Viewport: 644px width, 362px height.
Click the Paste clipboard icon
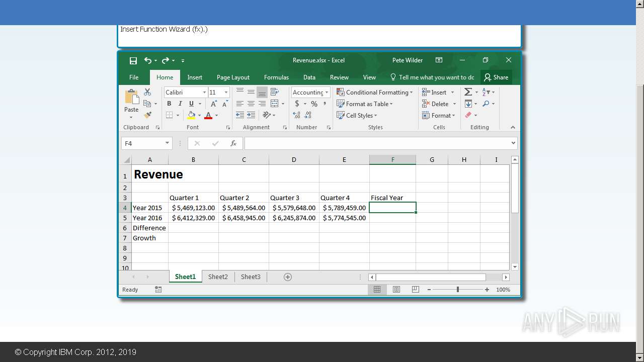point(132,97)
